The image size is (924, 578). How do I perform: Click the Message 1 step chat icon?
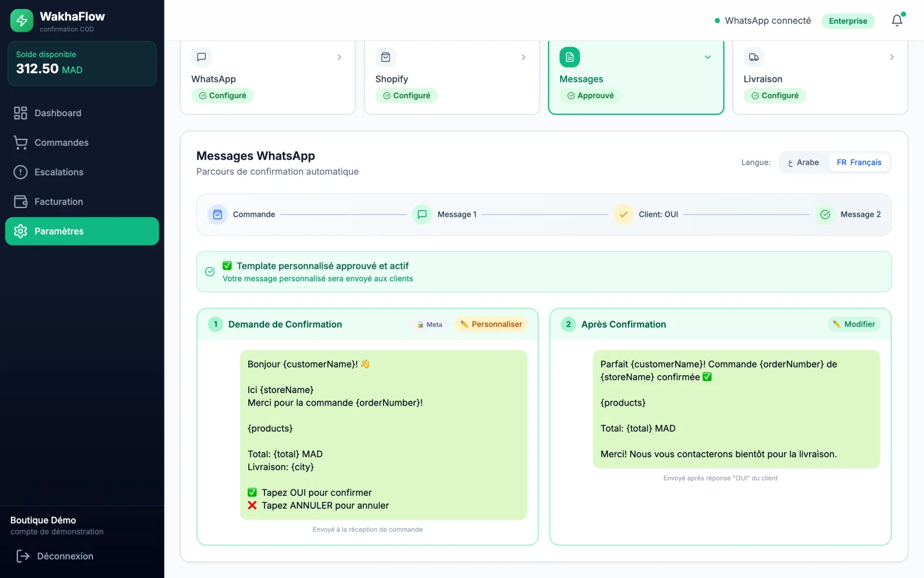click(422, 214)
